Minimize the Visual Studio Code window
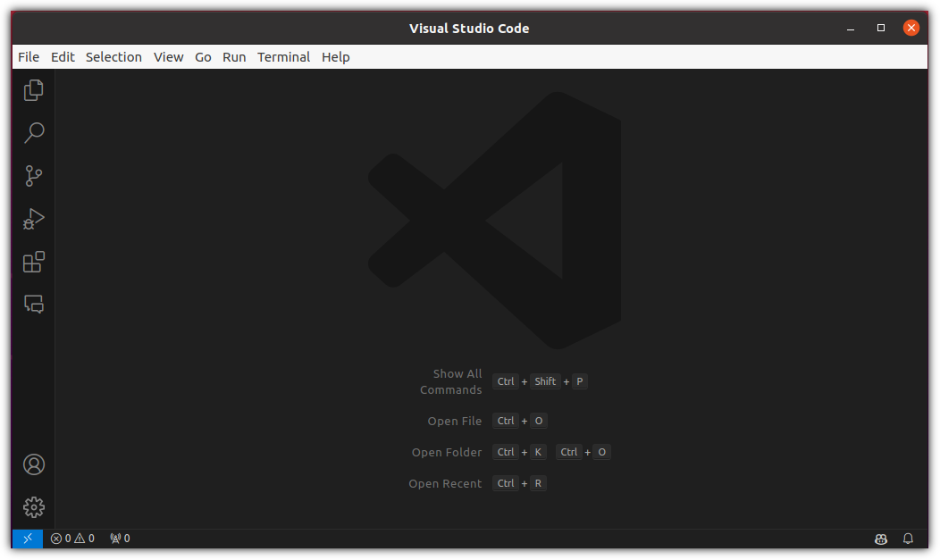 coord(851,29)
